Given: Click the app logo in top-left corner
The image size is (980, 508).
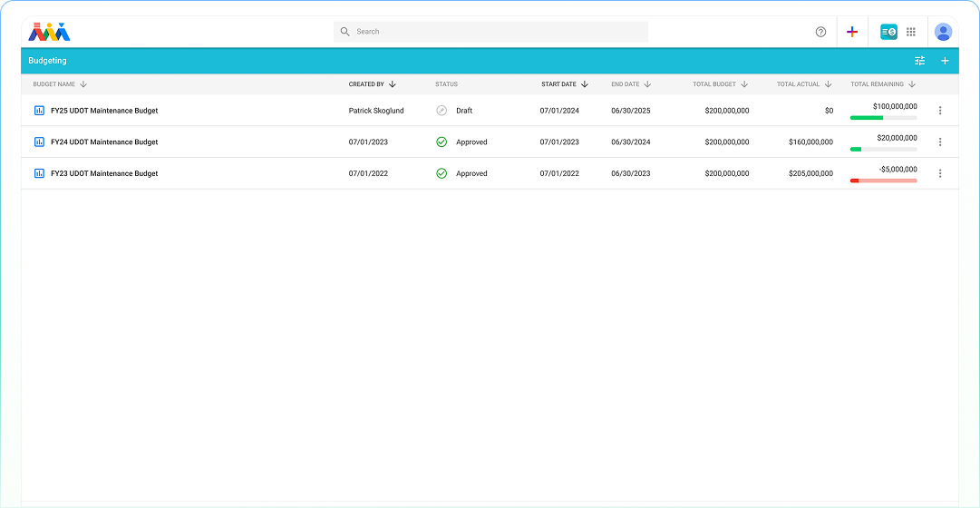Looking at the screenshot, I should tap(49, 32).
